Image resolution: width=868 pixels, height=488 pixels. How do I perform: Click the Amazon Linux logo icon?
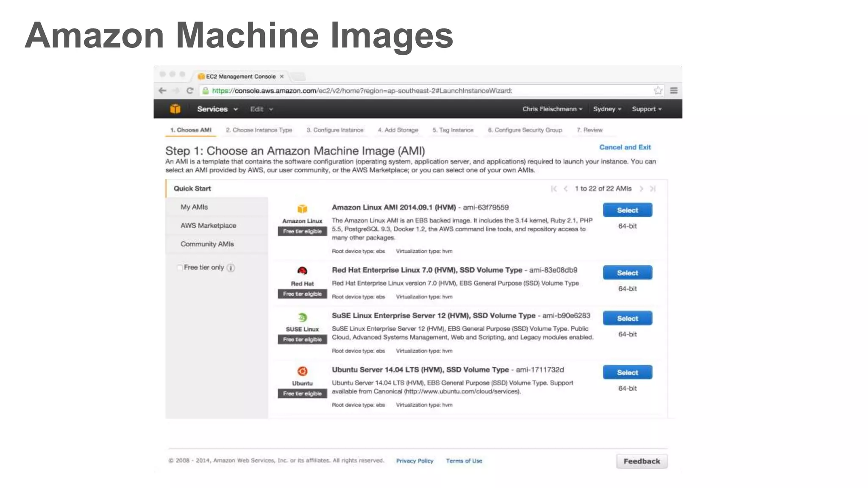(302, 208)
